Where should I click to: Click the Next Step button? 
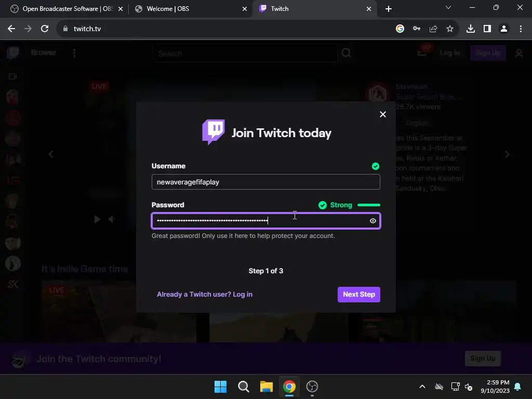tap(358, 294)
